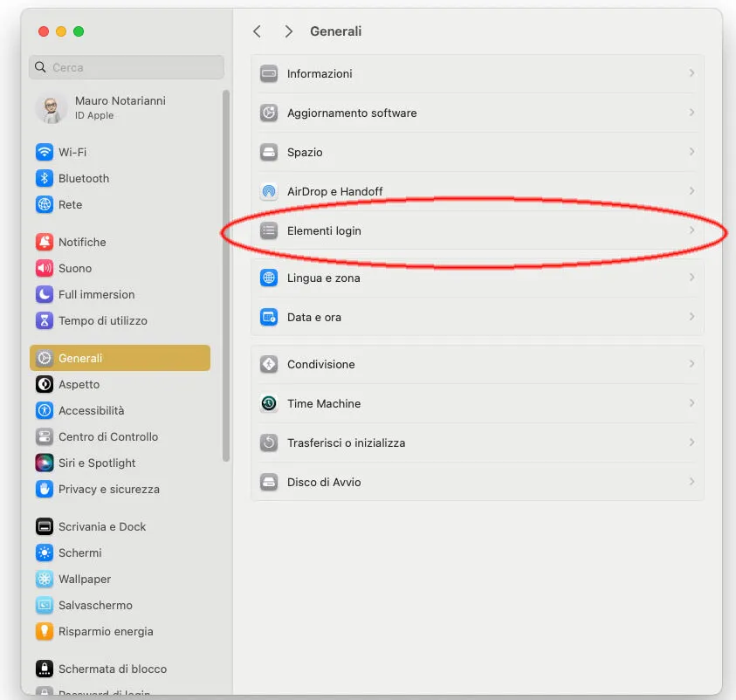Expand the Elementi login row
This screenshot has width=736, height=700.
point(478,231)
